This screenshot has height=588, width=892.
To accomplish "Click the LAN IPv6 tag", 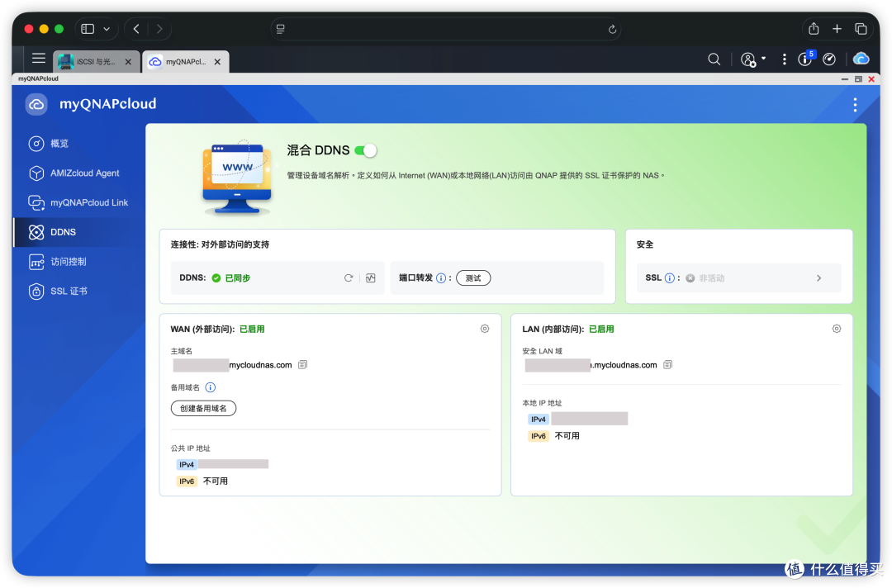I will point(539,436).
